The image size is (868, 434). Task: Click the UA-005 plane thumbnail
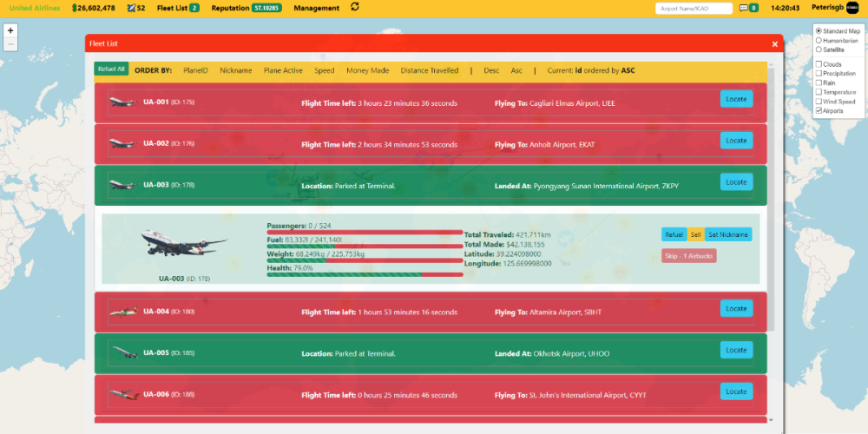coord(122,353)
